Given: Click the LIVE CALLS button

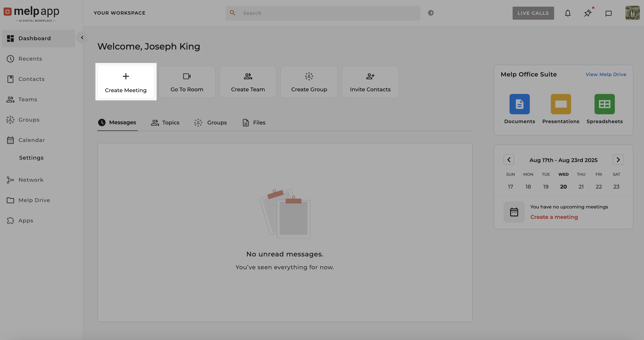Looking at the screenshot, I should [x=533, y=13].
